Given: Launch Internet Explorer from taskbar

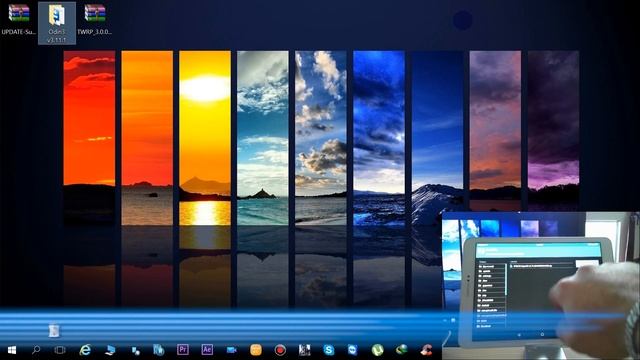Looking at the screenshot, I should [x=85, y=350].
